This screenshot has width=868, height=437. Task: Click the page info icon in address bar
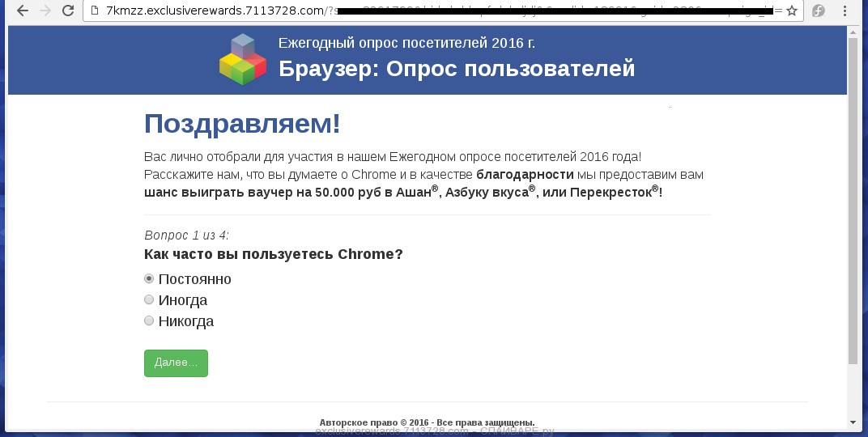tap(95, 11)
